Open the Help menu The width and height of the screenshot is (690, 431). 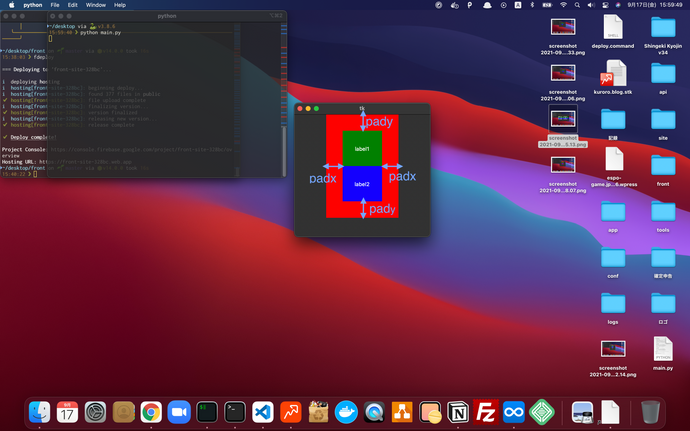pos(120,5)
